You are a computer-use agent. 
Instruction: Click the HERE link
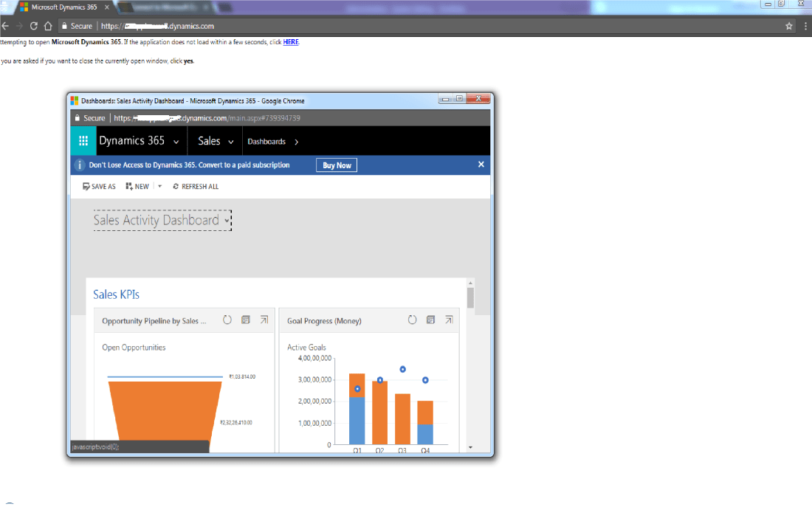(x=291, y=42)
